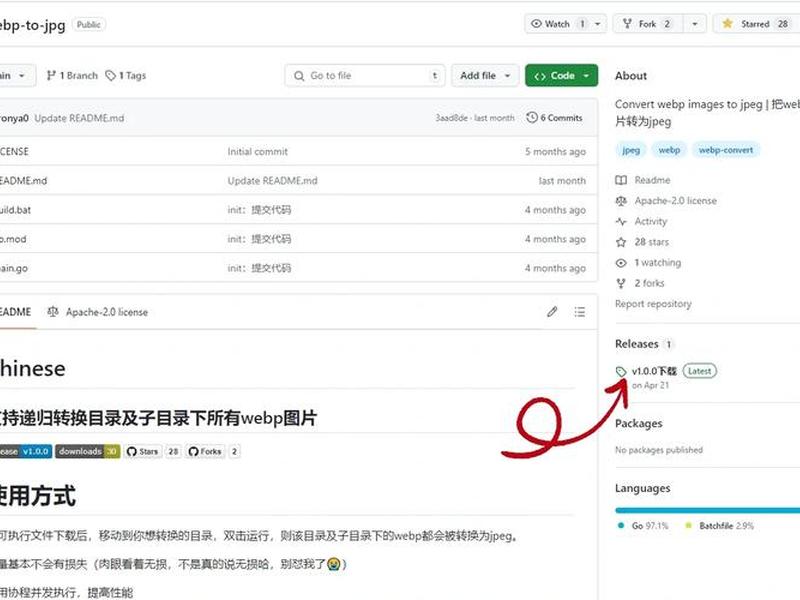Open the LICENSE file row
Screen dimensions: 800x600
tap(298, 152)
